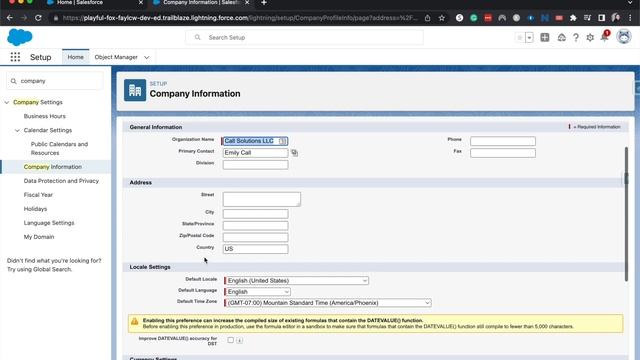Click the quick find search magnifier icon

click(x=13, y=81)
